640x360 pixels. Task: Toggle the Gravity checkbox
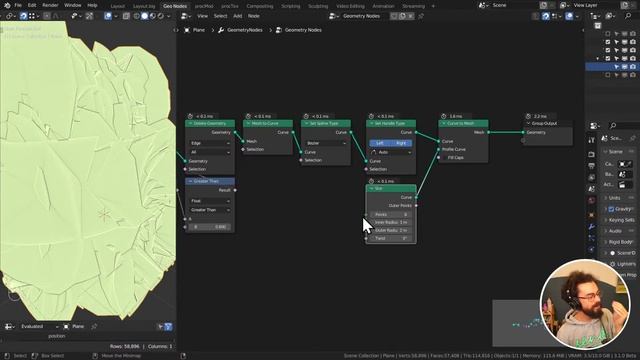click(x=611, y=209)
